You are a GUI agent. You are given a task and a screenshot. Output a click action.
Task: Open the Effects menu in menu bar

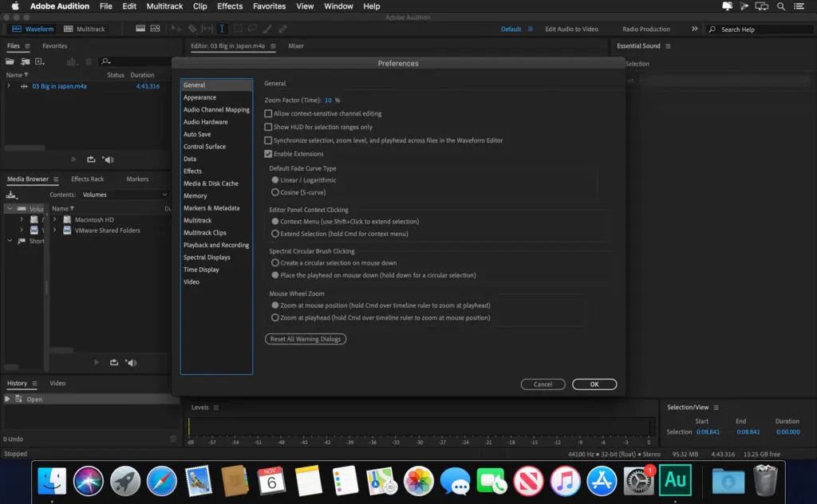[230, 6]
